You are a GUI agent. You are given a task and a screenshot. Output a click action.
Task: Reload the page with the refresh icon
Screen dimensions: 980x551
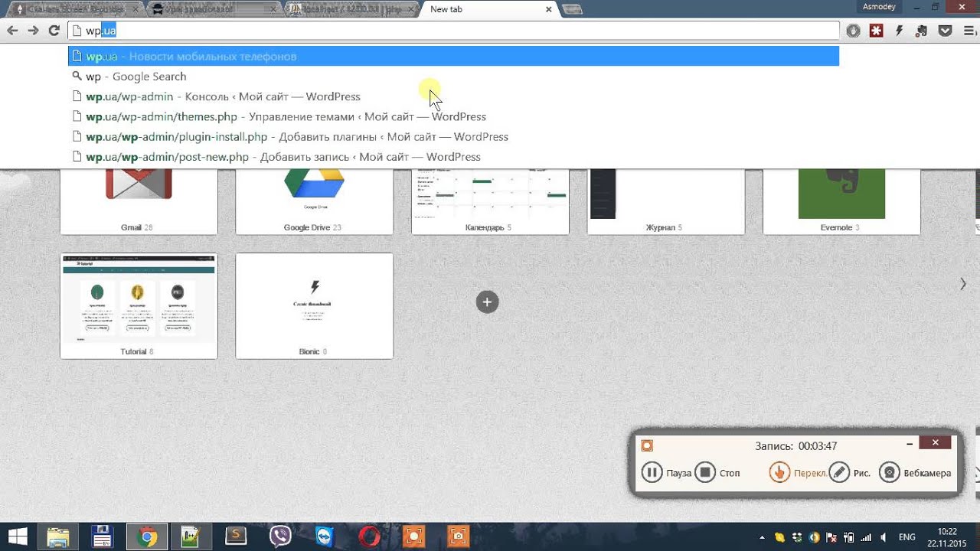point(54,31)
